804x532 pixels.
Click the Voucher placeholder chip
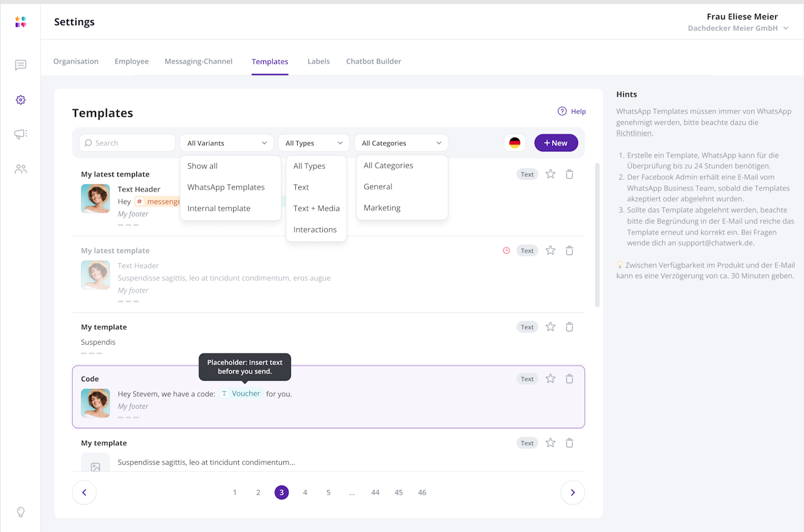(x=241, y=394)
